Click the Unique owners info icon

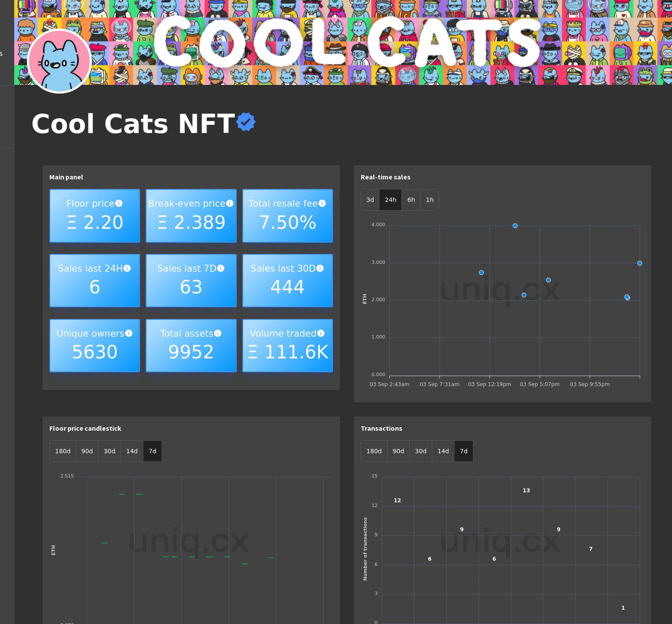tap(129, 333)
